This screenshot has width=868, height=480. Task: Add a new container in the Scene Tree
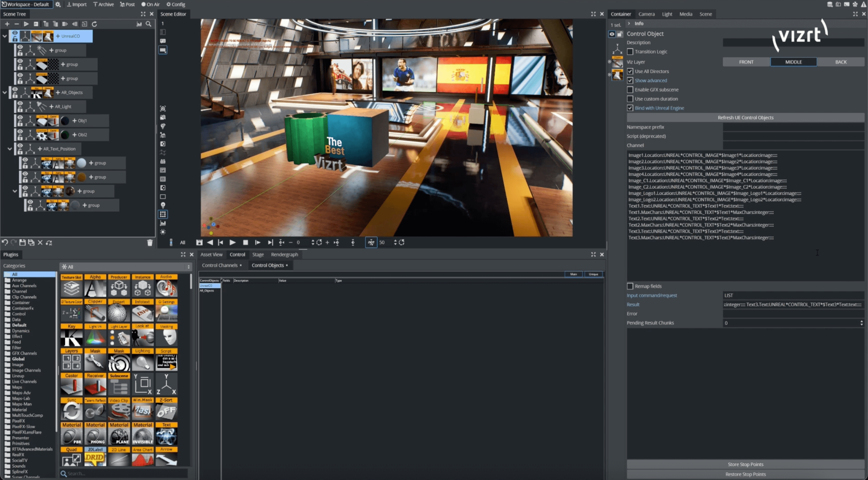7,24
